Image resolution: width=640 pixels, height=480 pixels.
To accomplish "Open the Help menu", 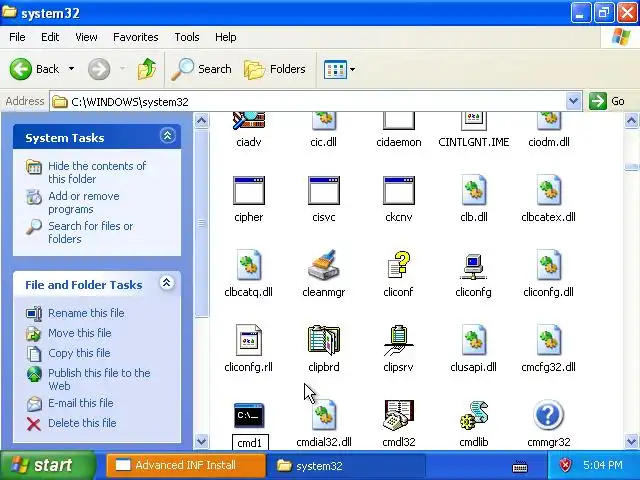I will (225, 37).
